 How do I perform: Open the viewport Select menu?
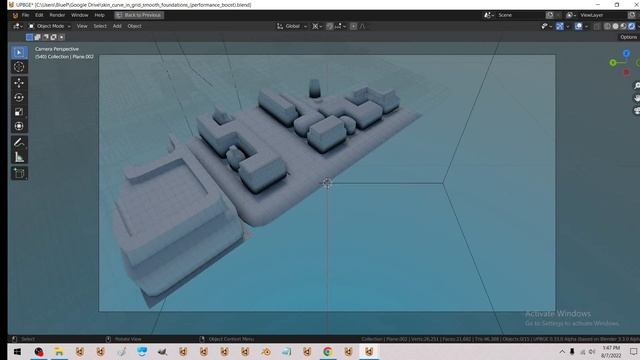(x=100, y=26)
